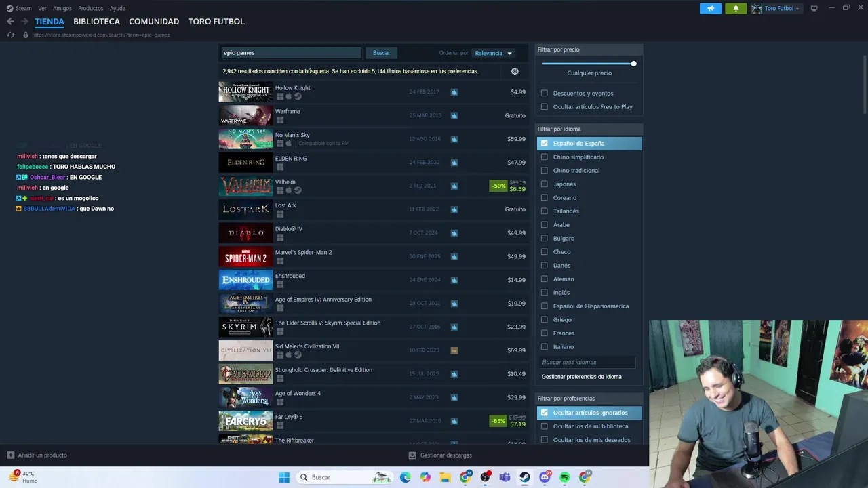
Task: Switch to COMUNIDAD tab
Action: 154,22
